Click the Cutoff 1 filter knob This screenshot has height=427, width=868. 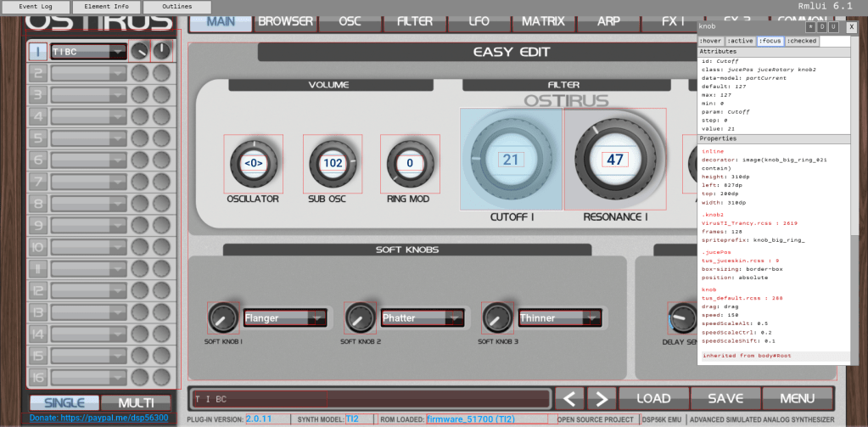(510, 160)
